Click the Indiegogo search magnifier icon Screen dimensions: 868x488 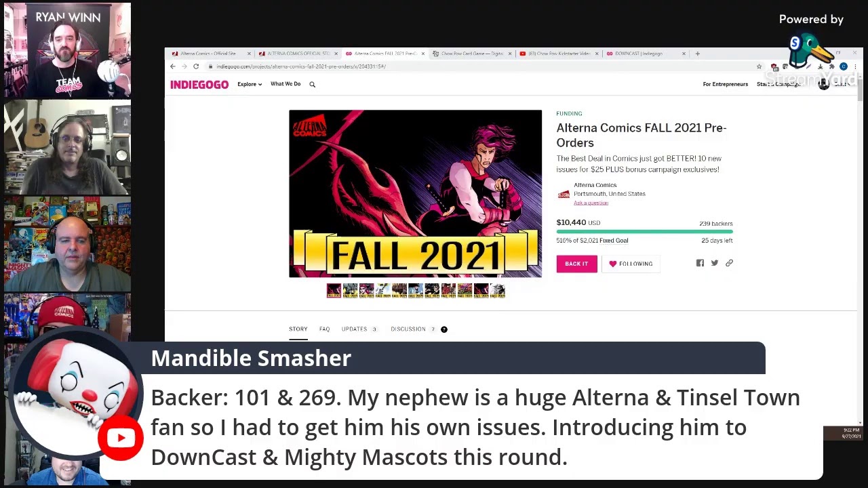coord(312,85)
